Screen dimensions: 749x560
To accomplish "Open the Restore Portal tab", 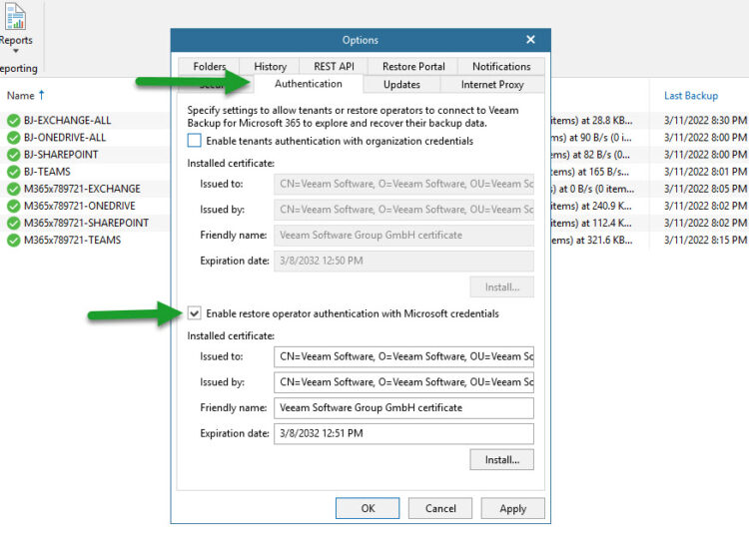I will 413,66.
